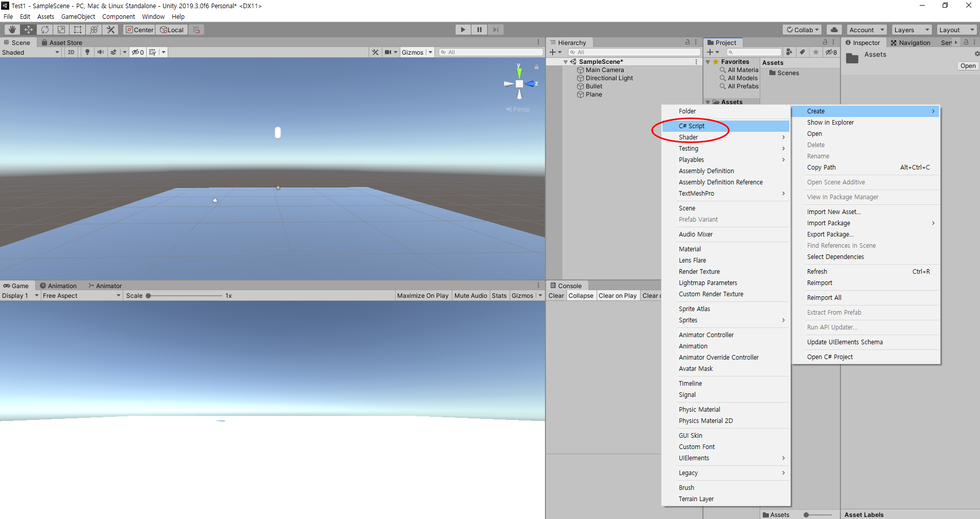
Task: Open the custom editor tools wrench icon
Action: point(110,30)
